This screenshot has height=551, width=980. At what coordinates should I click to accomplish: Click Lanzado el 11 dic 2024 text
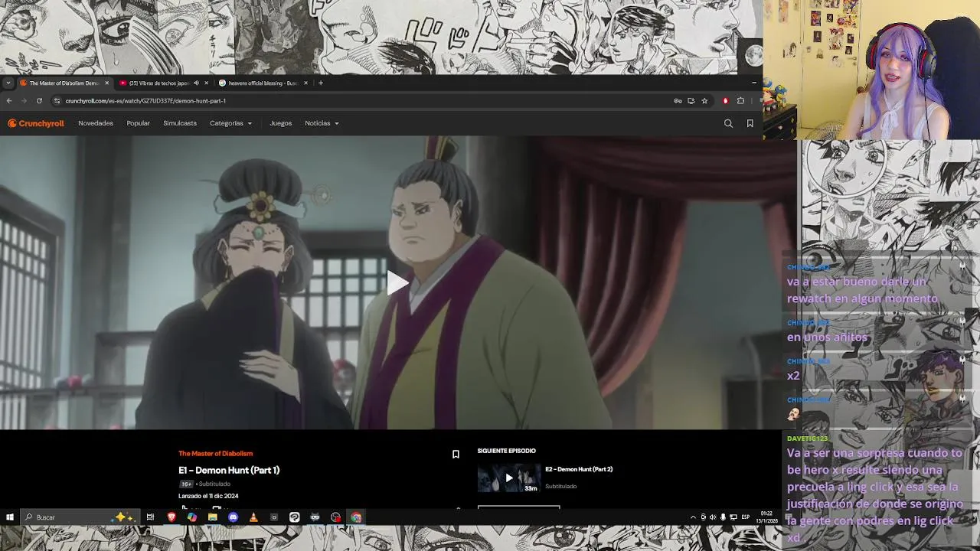pyautogui.click(x=208, y=496)
